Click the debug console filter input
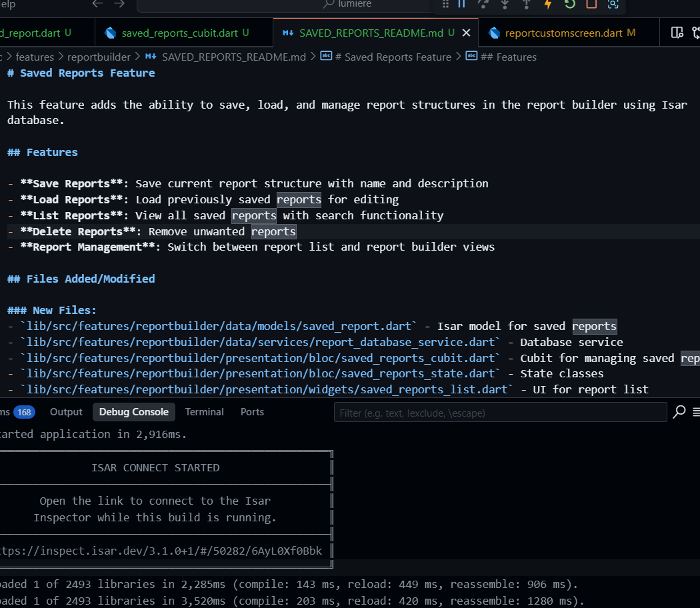 pyautogui.click(x=501, y=413)
